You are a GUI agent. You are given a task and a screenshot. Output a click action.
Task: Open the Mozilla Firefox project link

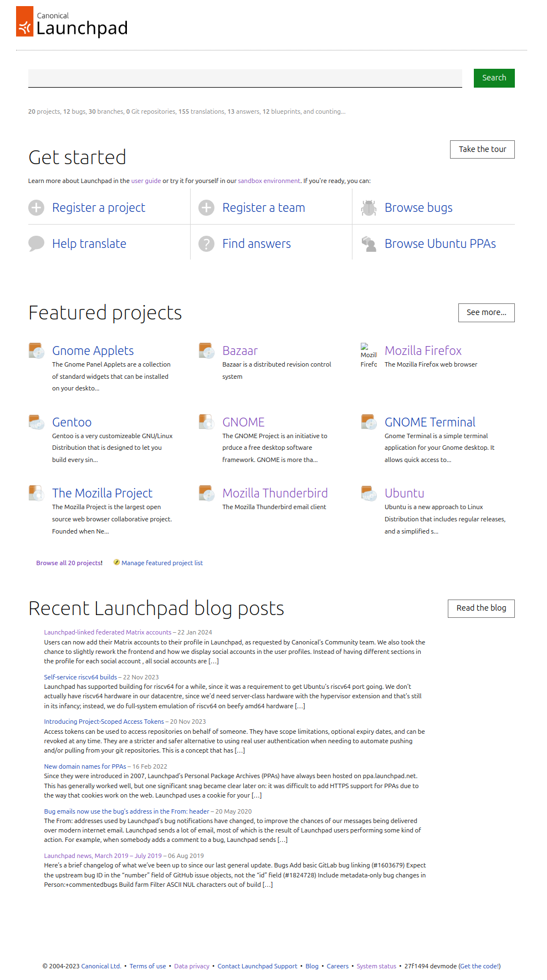pyautogui.click(x=423, y=351)
